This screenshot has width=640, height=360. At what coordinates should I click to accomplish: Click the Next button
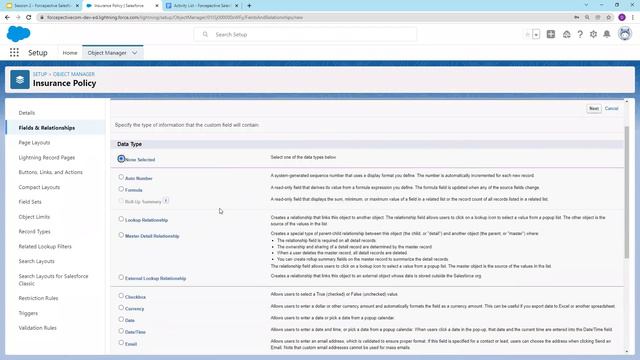pos(594,109)
